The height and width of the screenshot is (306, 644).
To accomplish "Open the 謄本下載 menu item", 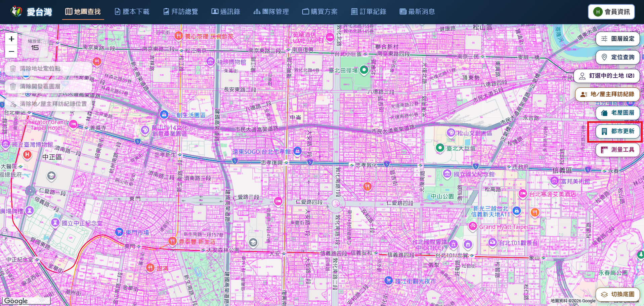I will (x=132, y=12).
